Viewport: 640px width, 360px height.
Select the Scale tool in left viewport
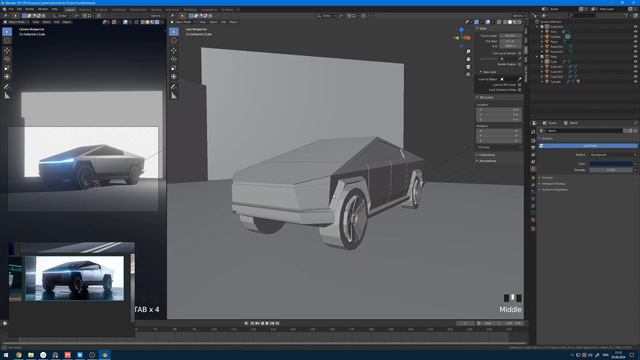coord(7,68)
